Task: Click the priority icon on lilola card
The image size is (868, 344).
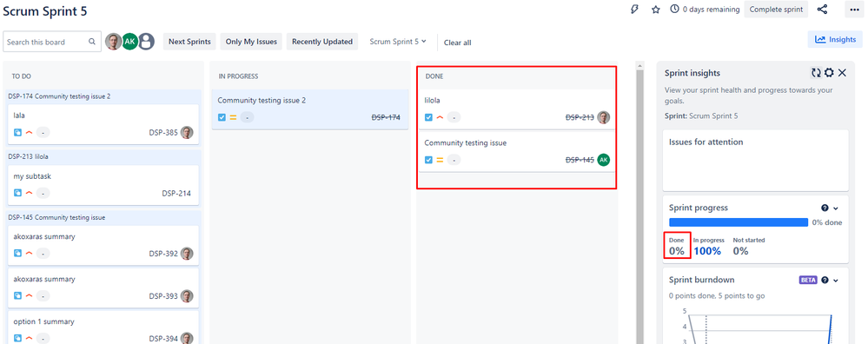Action: 441,117
